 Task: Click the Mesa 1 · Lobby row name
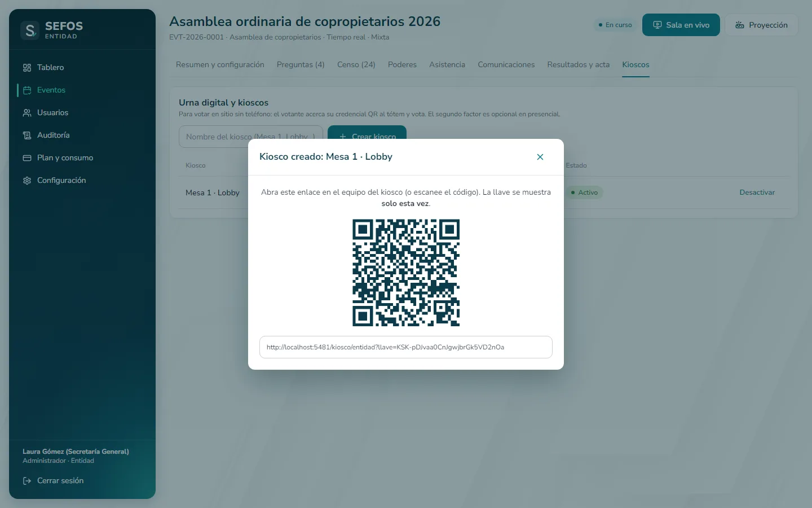click(x=213, y=192)
